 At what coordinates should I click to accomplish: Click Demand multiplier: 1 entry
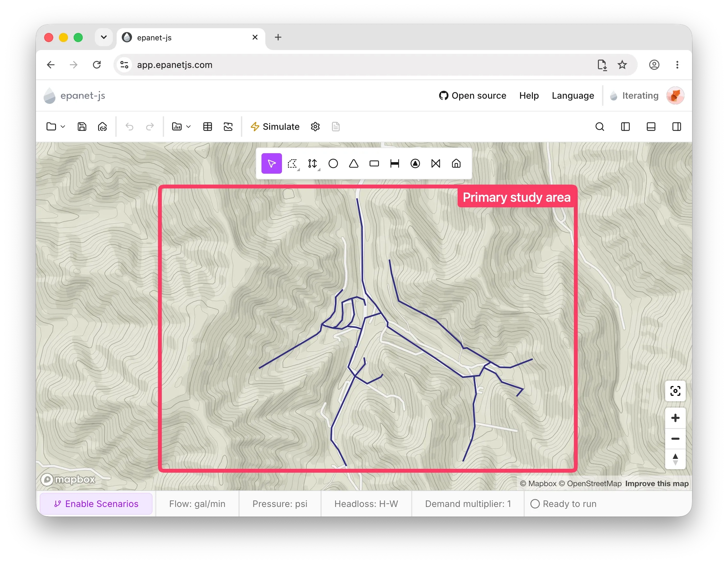coord(468,504)
